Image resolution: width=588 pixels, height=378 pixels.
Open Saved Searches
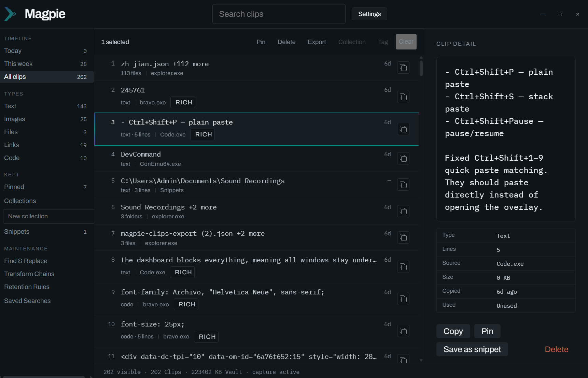pyautogui.click(x=27, y=301)
